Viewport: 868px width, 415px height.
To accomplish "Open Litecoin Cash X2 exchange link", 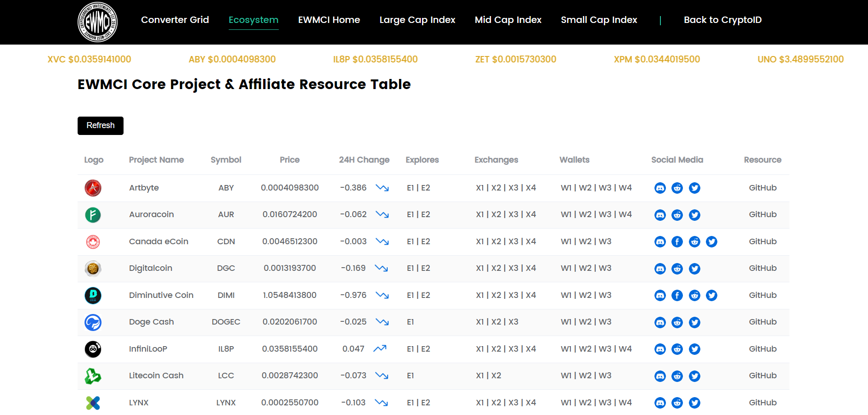I will coord(496,376).
